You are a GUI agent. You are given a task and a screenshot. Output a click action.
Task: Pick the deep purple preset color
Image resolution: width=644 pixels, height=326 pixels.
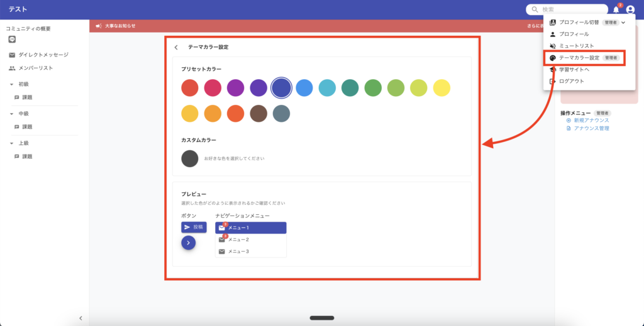[258, 88]
